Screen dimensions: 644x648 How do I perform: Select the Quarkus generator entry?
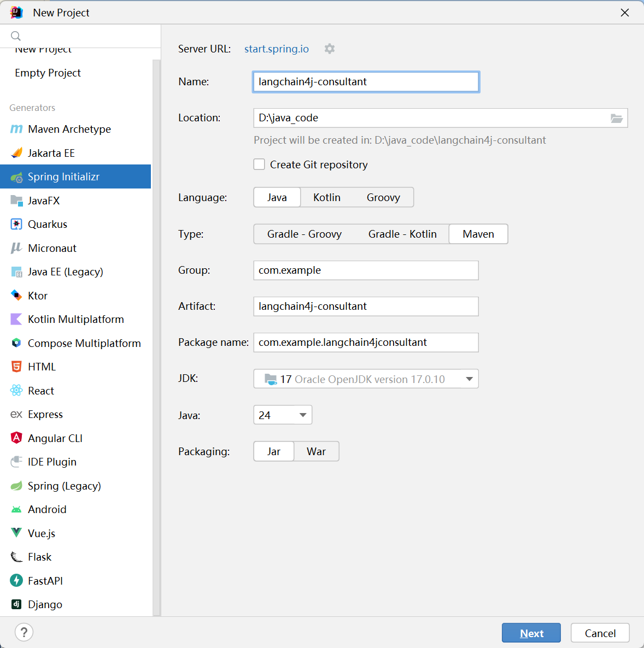pos(75,225)
